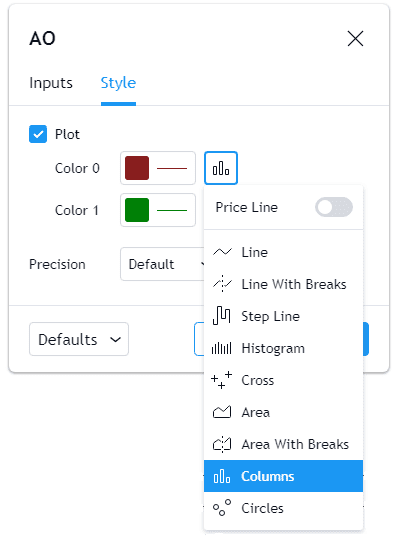The image size is (403, 537).
Task: Open the Defaults dropdown
Action: [79, 339]
